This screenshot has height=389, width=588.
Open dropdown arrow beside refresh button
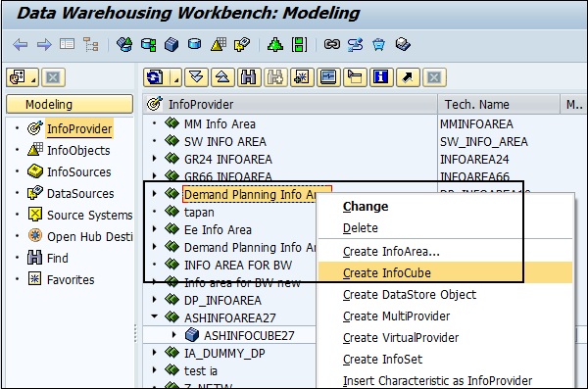[176, 77]
